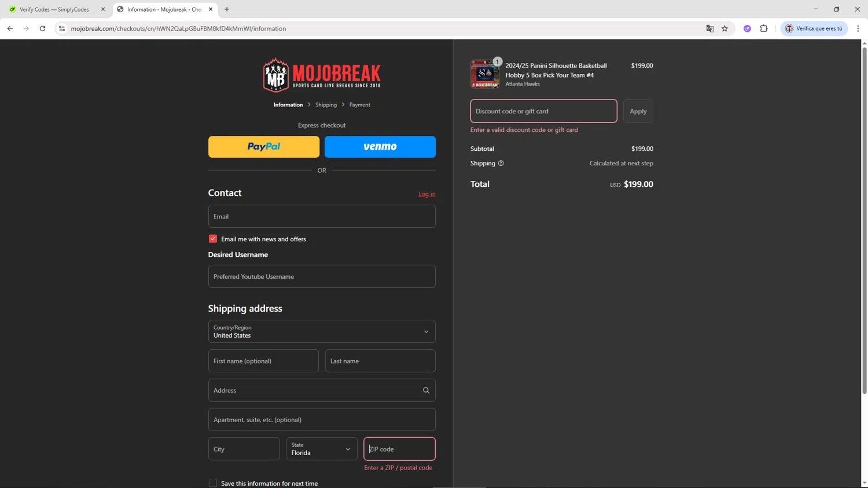Focus the Last name field

coord(380,361)
